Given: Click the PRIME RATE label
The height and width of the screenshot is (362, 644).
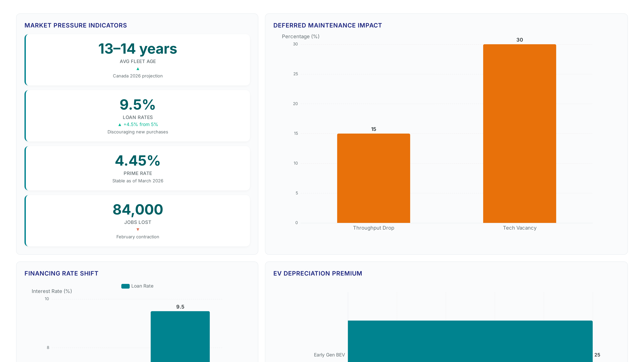Looking at the screenshot, I should point(138,173).
